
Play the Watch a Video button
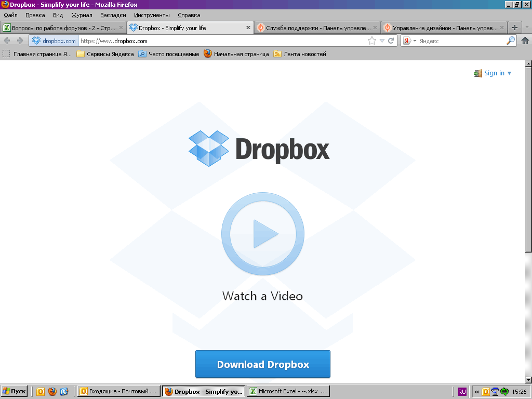tap(262, 234)
